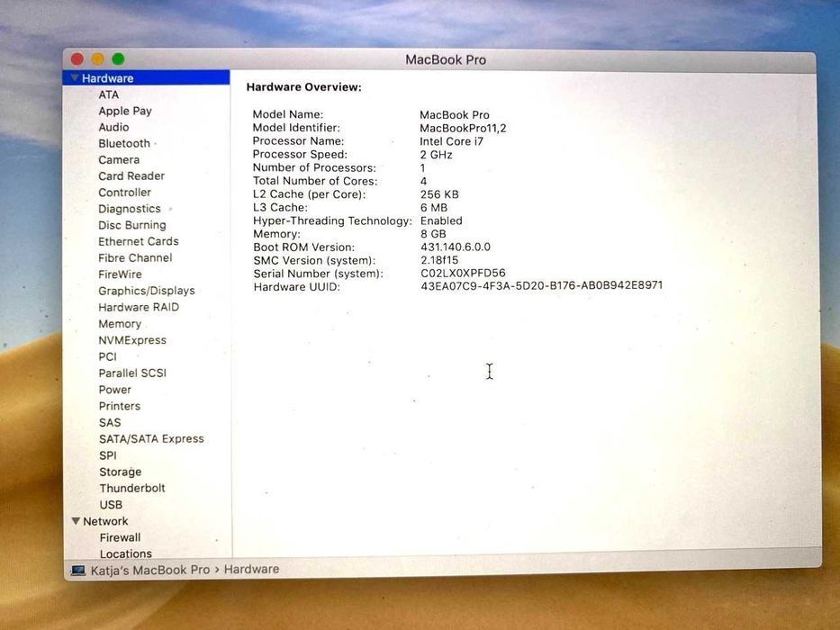The width and height of the screenshot is (840, 630).
Task: Click the Boot ROM version 431.140.6.0.0
Action: (456, 247)
